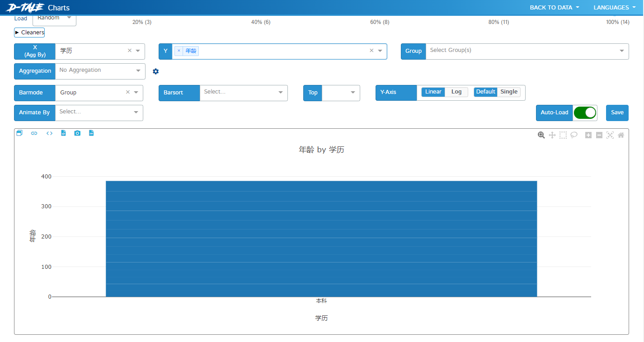Open aggregation settings gear icon
The height and width of the screenshot is (342, 644).
pos(156,71)
